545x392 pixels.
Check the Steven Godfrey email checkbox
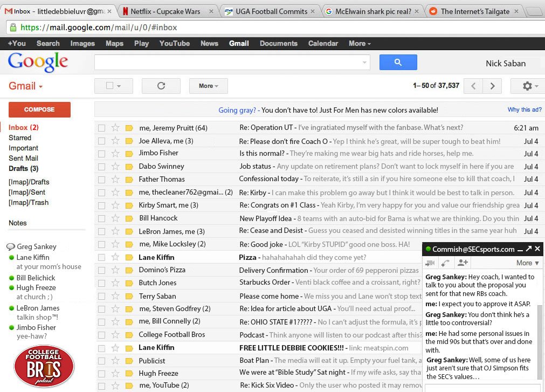pyautogui.click(x=101, y=309)
